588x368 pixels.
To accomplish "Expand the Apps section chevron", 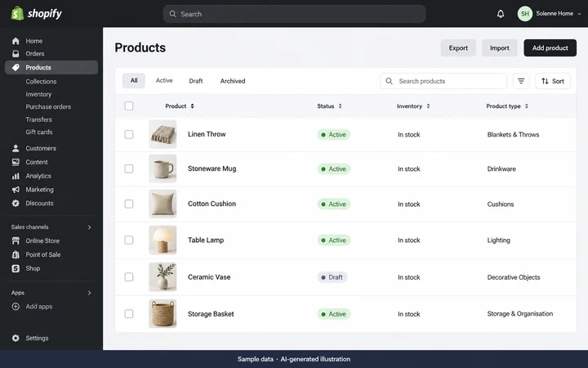I will 89,293.
